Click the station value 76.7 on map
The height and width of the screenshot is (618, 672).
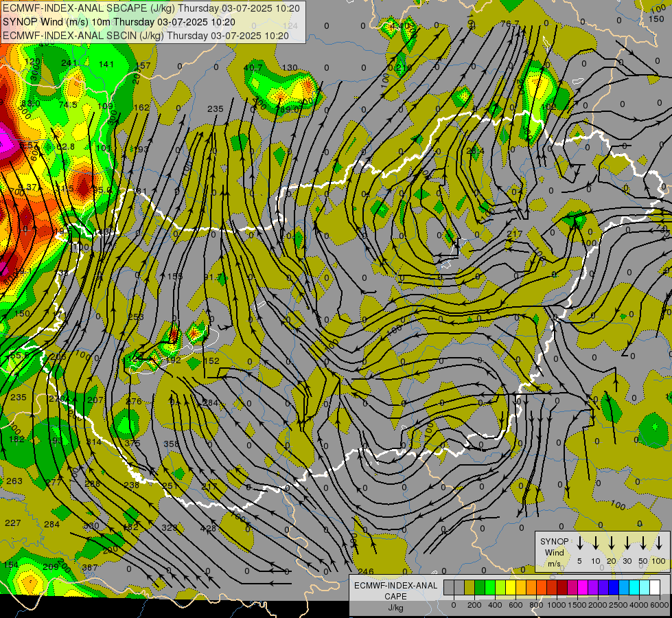click(510, 23)
